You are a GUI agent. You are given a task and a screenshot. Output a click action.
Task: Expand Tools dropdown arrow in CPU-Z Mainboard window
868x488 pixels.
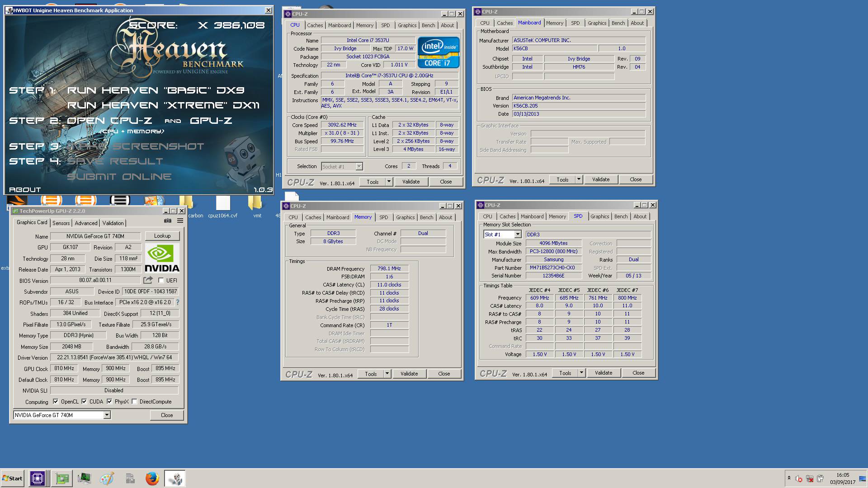click(579, 179)
